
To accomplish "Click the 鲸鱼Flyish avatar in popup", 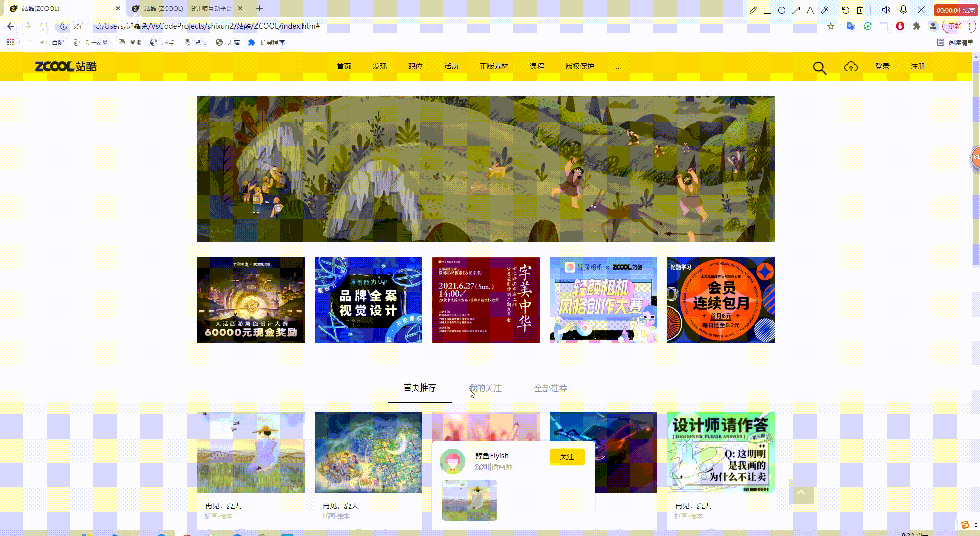I will click(453, 461).
